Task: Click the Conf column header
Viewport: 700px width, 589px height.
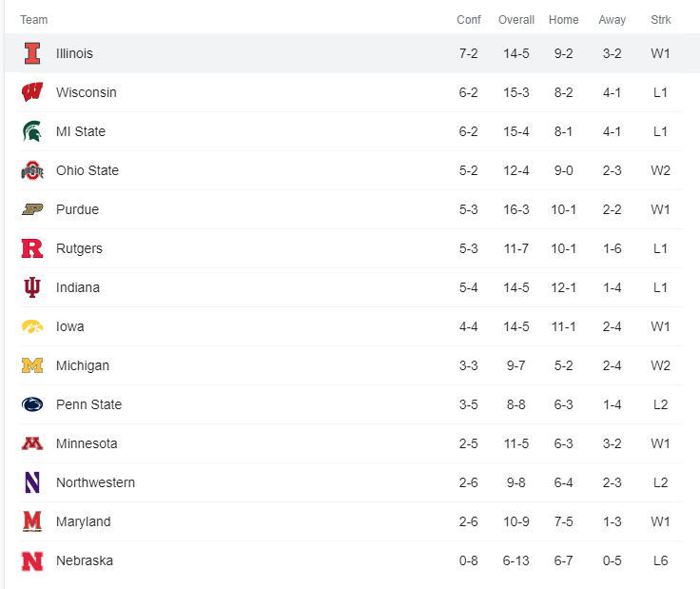Action: pyautogui.click(x=469, y=20)
